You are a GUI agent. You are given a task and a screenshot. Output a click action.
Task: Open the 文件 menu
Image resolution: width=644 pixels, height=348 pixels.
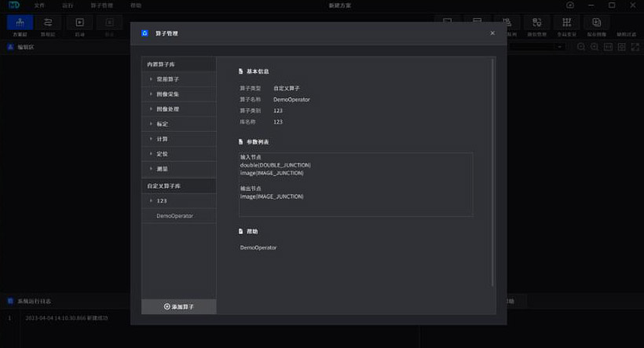[39, 5]
